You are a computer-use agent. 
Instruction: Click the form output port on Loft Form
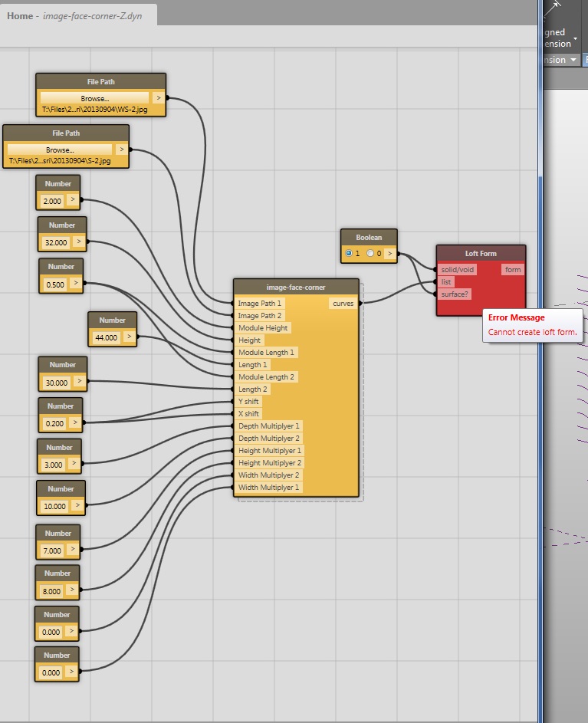click(x=512, y=269)
